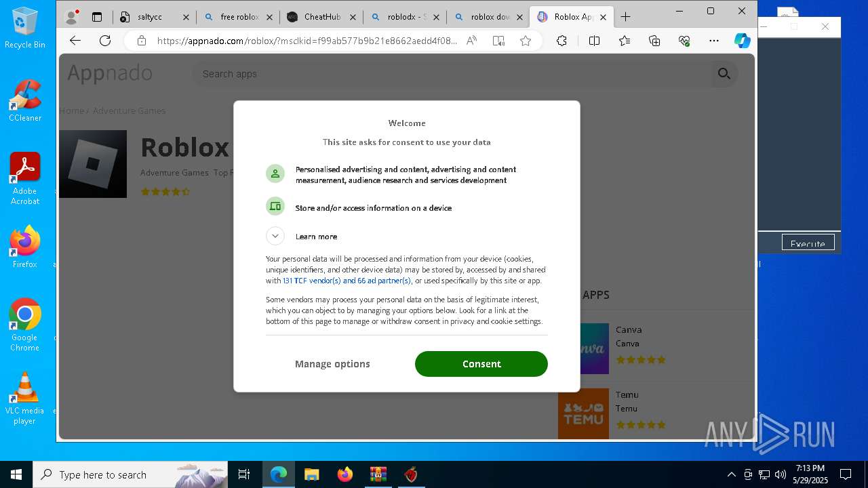
Task: Open Recycle Bin desktop icon
Action: [25, 28]
